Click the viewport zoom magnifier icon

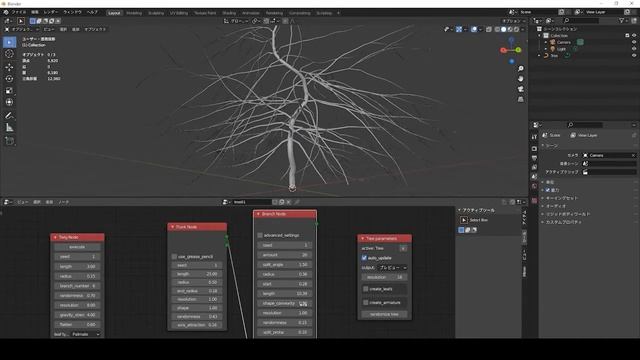(x=520, y=69)
